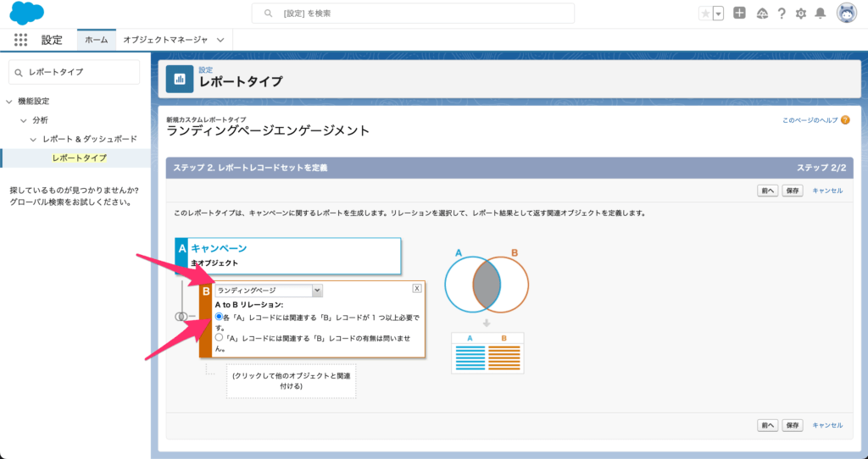Switch to the オブジェクトマネージャ tab
The width and height of the screenshot is (868, 459).
[x=165, y=40]
